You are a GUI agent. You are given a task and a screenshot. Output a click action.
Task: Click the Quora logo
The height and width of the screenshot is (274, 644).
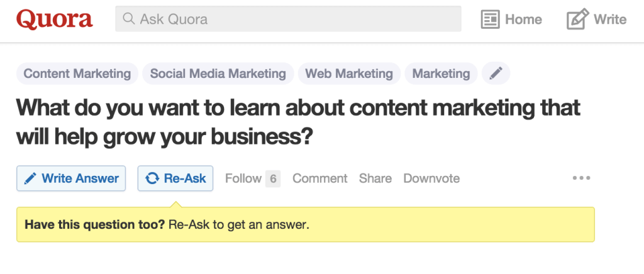coord(55,19)
